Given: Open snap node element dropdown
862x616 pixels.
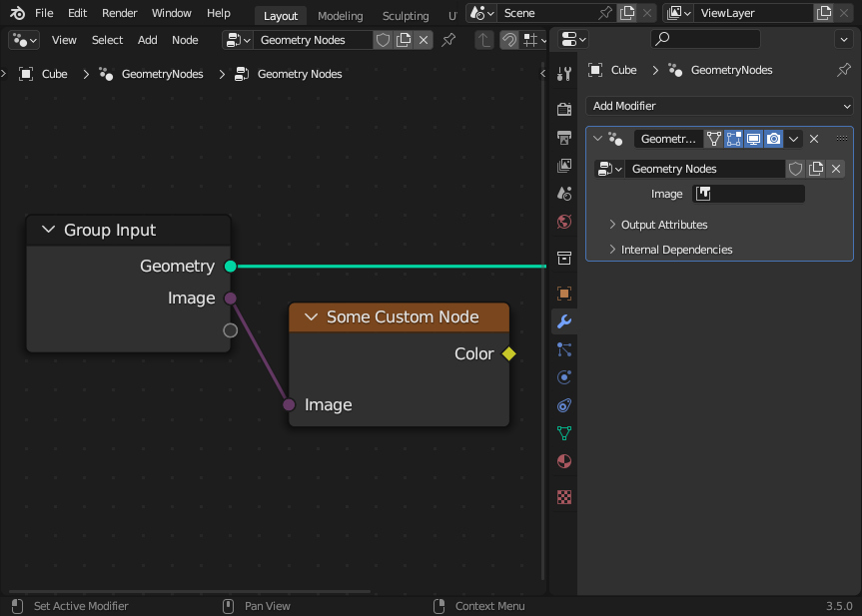Looking at the screenshot, I should (x=533, y=40).
